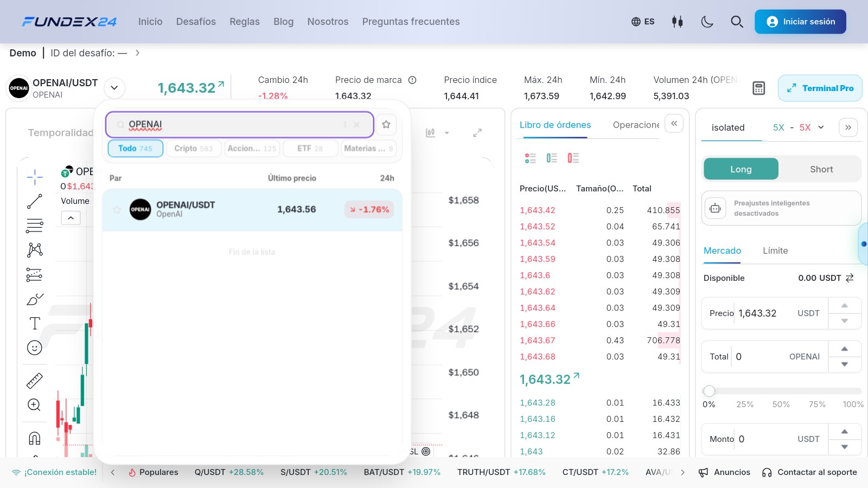This screenshot has height=488, width=868.
Task: Select the brush drawing tool
Action: point(35,299)
